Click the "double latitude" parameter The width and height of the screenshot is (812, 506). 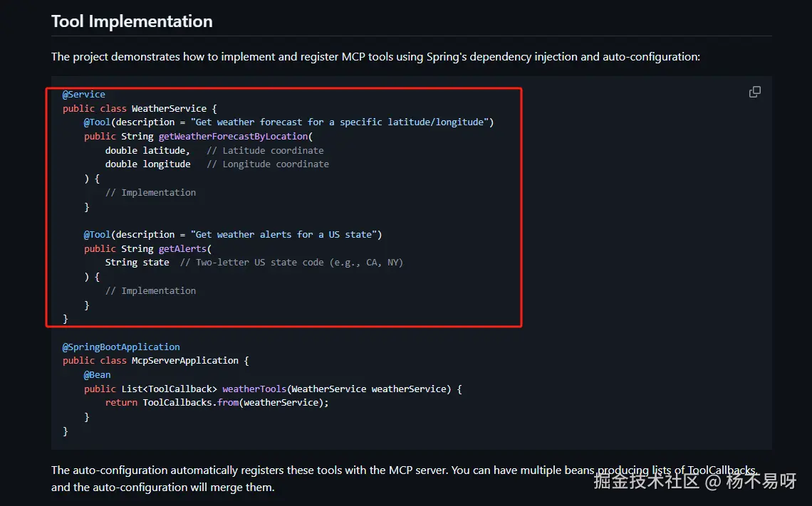[x=147, y=150]
